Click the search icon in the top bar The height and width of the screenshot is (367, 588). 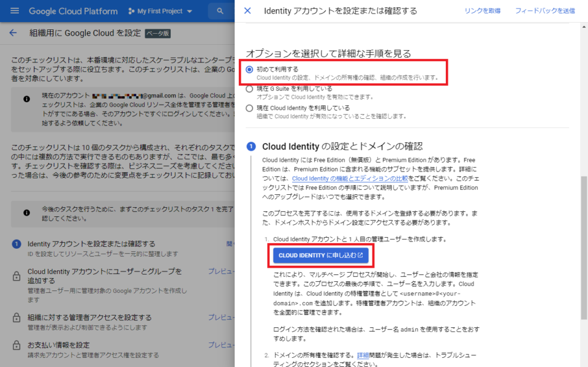(x=219, y=10)
